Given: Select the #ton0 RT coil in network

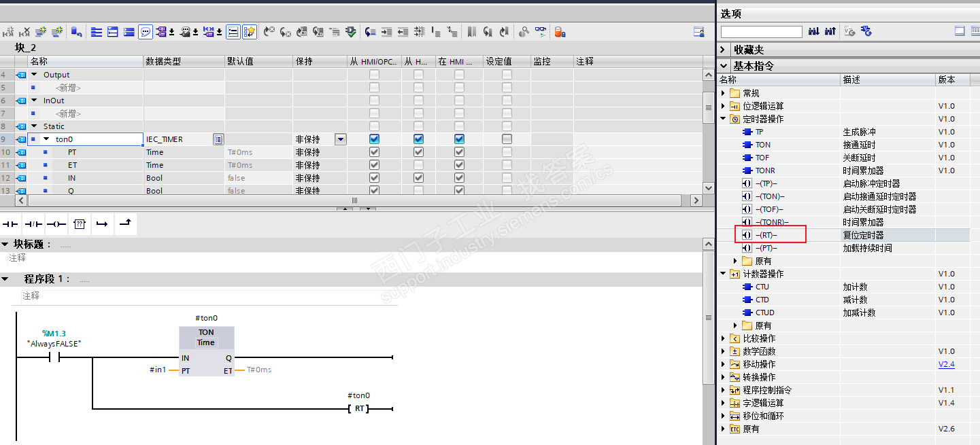Looking at the screenshot, I should pyautogui.click(x=358, y=409).
